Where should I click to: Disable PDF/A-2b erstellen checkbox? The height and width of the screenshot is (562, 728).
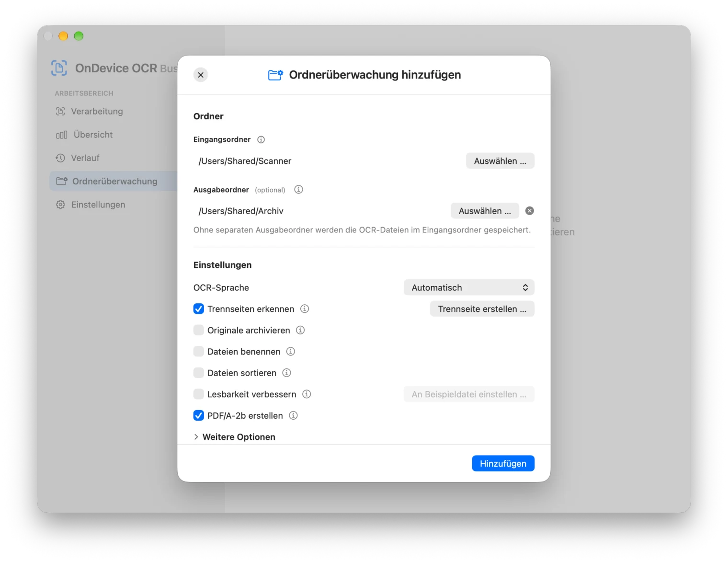[199, 415]
